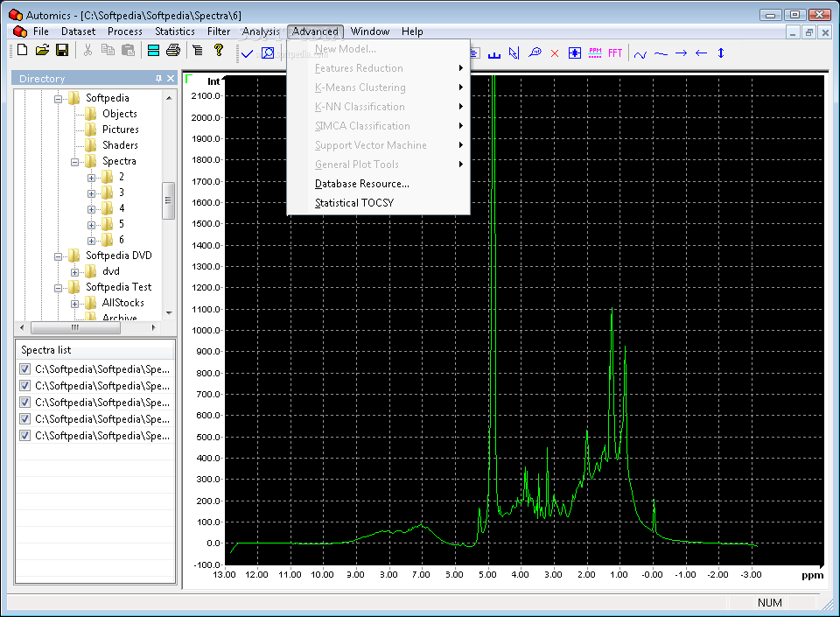Click the blue right arrow icon
840x617 pixels.
tap(682, 53)
